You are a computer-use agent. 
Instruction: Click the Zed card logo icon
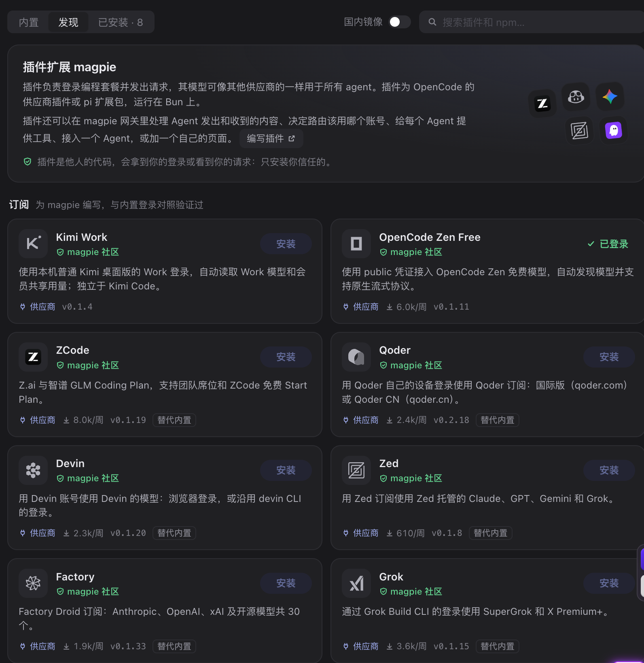356,470
